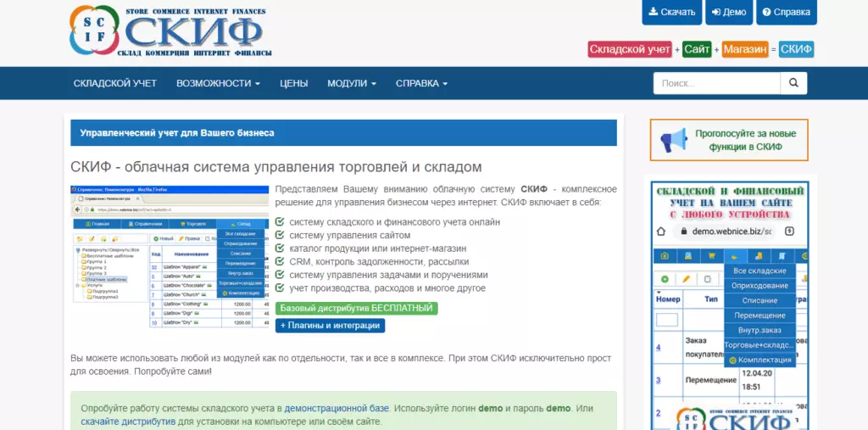Download the distribution via Скачать button
Image resolution: width=868 pixels, height=430 pixels.
672,12
